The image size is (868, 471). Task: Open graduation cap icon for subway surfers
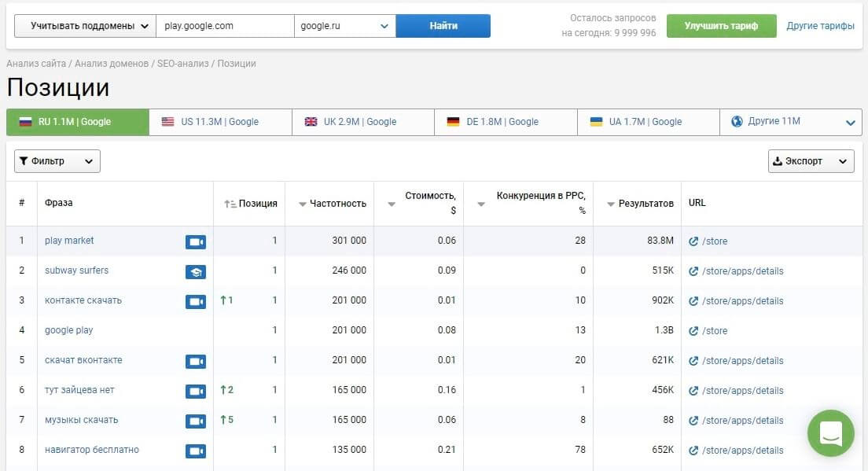tap(196, 272)
